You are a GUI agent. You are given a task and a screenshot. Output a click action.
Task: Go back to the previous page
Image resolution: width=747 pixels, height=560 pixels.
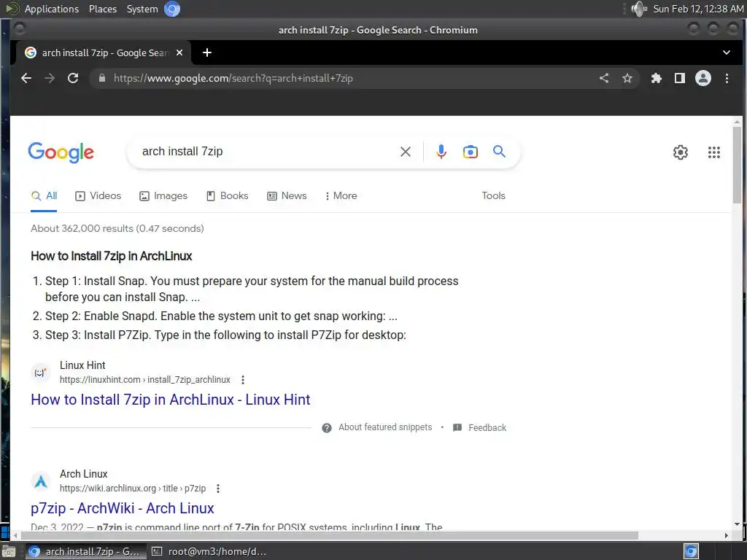26,78
